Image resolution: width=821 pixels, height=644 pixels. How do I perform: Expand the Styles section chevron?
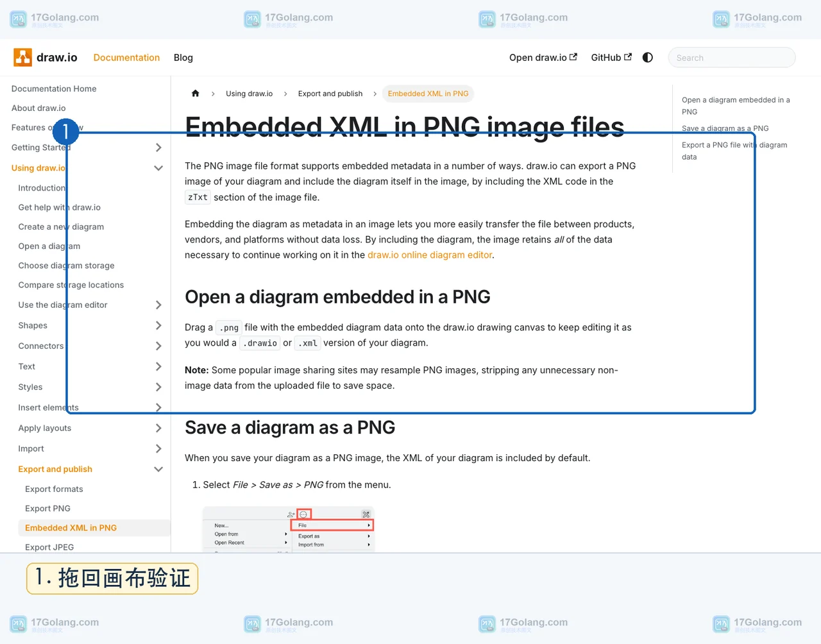[158, 387]
